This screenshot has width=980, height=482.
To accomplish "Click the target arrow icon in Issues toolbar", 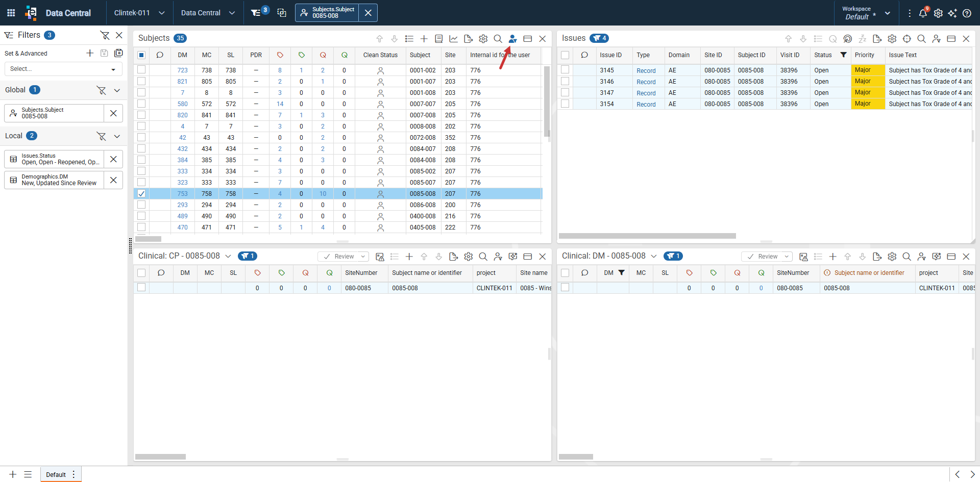I will (847, 39).
